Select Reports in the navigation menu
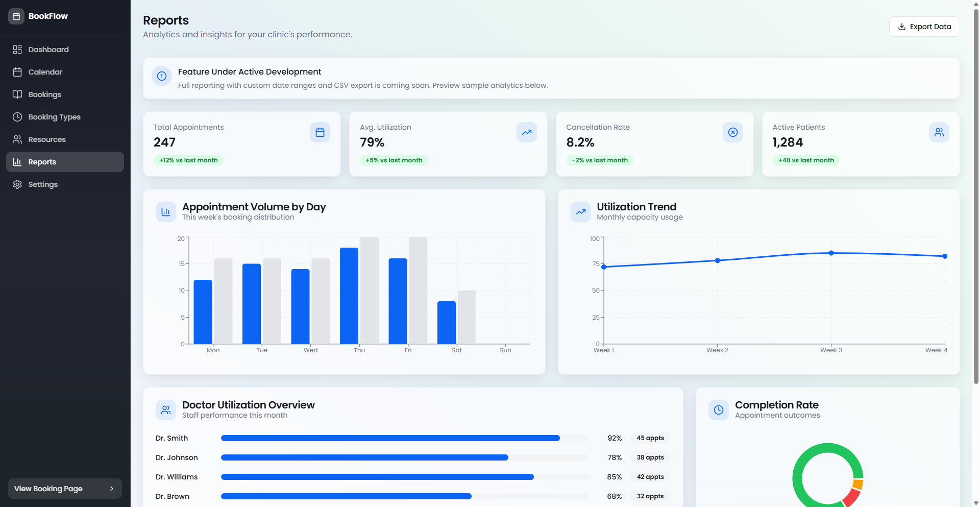The image size is (980, 507). point(42,161)
